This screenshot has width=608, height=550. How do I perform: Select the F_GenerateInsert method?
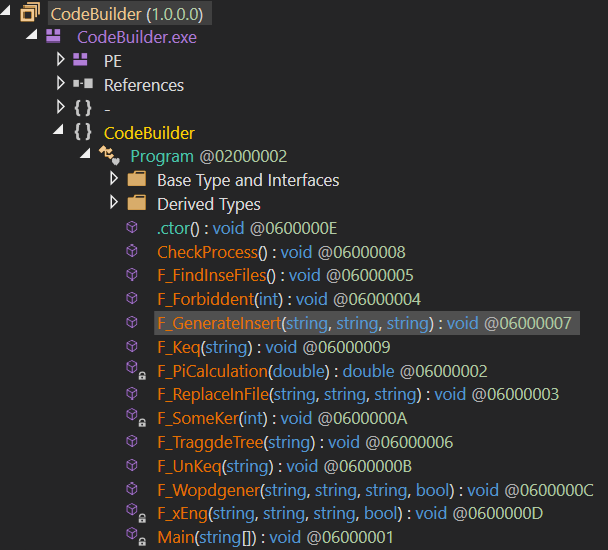pos(218,323)
